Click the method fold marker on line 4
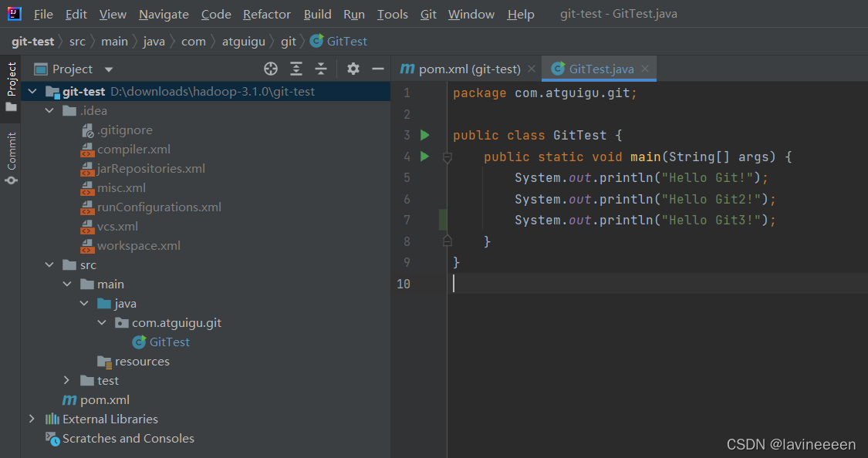The height and width of the screenshot is (458, 868). point(448,157)
